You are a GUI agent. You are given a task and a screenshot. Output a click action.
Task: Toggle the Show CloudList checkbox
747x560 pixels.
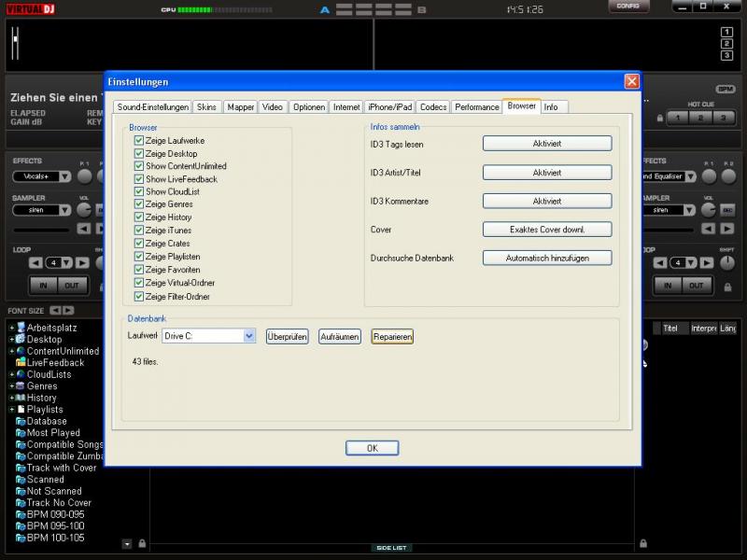(x=138, y=192)
